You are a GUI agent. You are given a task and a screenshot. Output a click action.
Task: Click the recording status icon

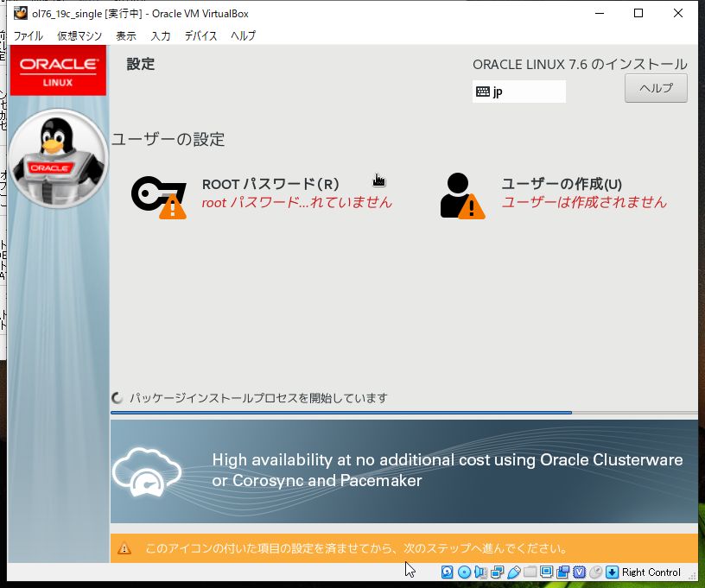562,572
